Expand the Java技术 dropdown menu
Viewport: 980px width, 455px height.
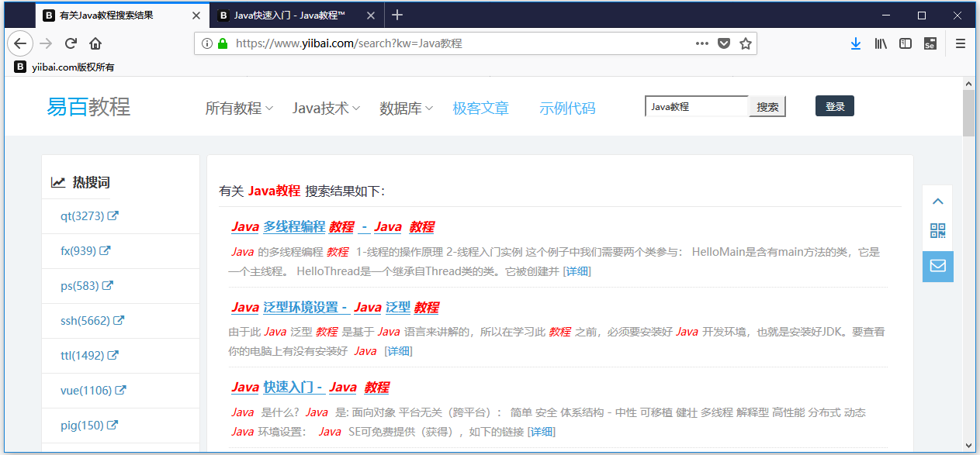[x=326, y=109]
